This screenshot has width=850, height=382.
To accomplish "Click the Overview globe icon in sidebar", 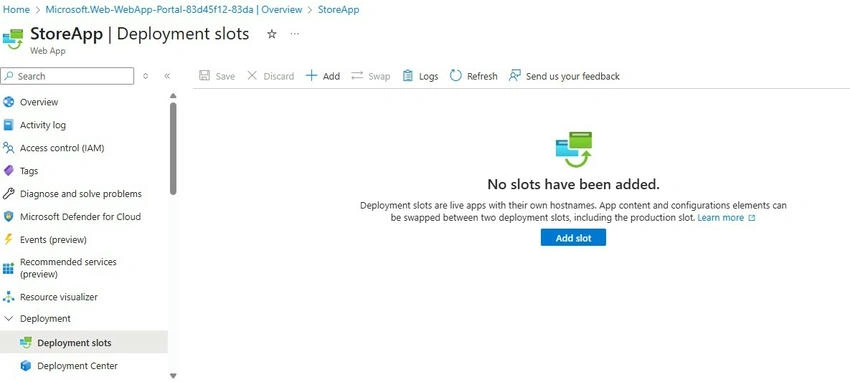I will [x=8, y=102].
